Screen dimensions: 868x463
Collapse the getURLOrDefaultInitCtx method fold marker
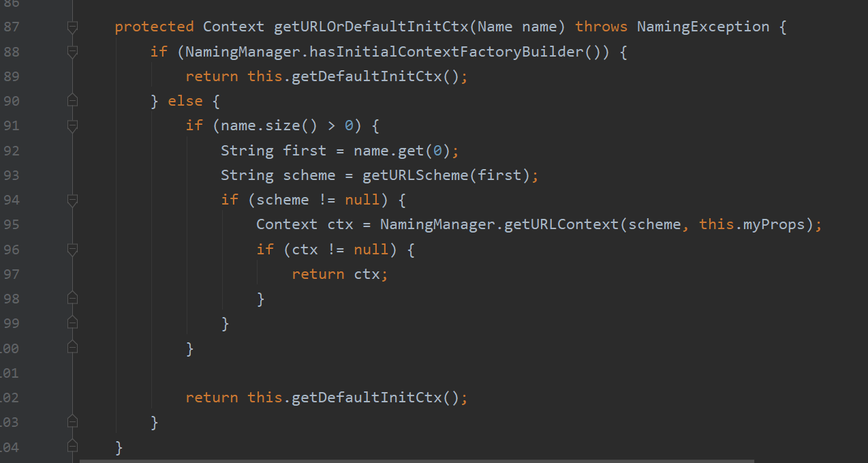tap(72, 27)
